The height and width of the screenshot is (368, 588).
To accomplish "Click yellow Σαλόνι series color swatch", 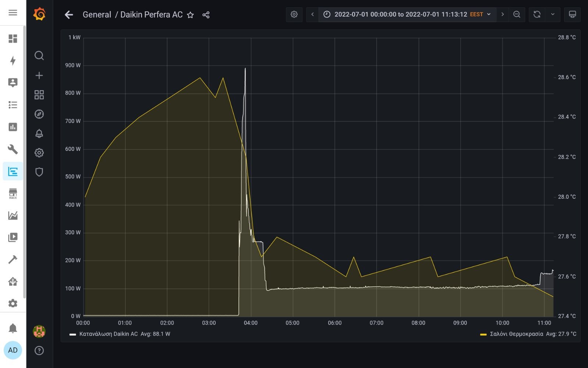I will tap(483, 335).
